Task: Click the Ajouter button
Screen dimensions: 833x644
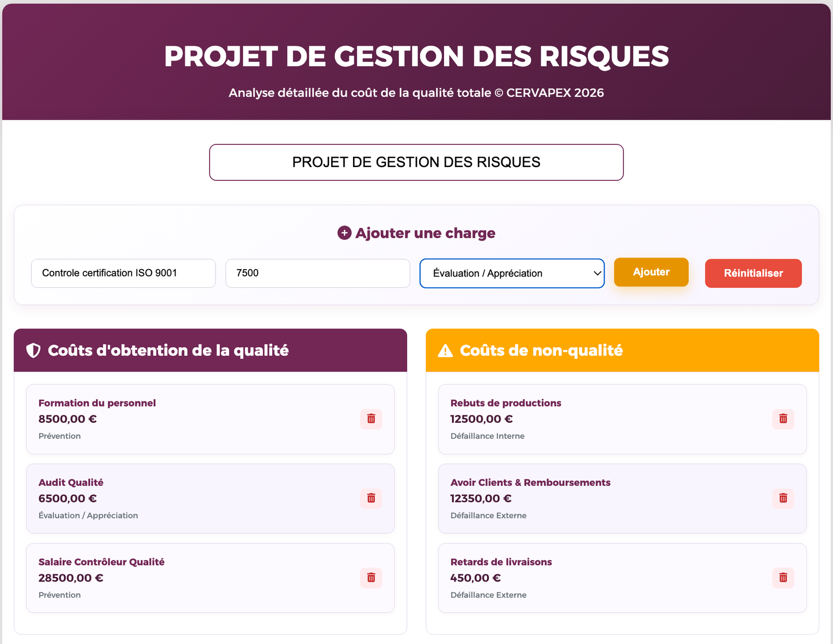Action: pos(651,272)
